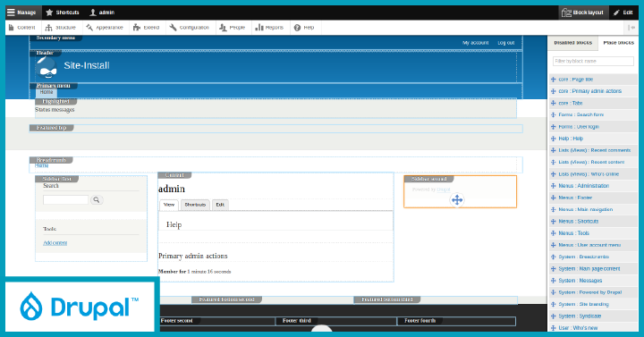The image size is (644, 337).
Task: Click the Site-Install site name
Action: pos(87,65)
